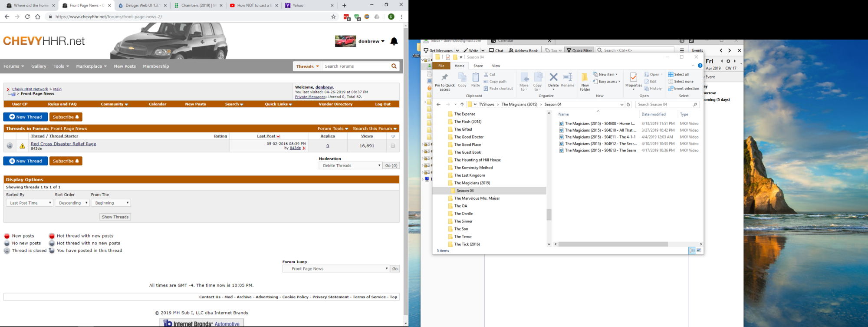Screen dimensions: 868x327
Task: Switch to large icons view toggle
Action: 699,251
